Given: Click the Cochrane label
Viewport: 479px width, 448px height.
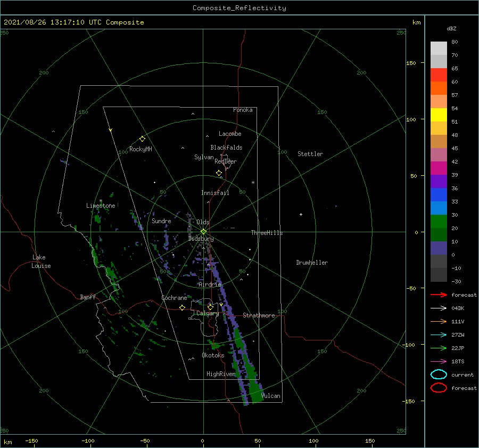Looking at the screenshot, I should click(x=174, y=298).
